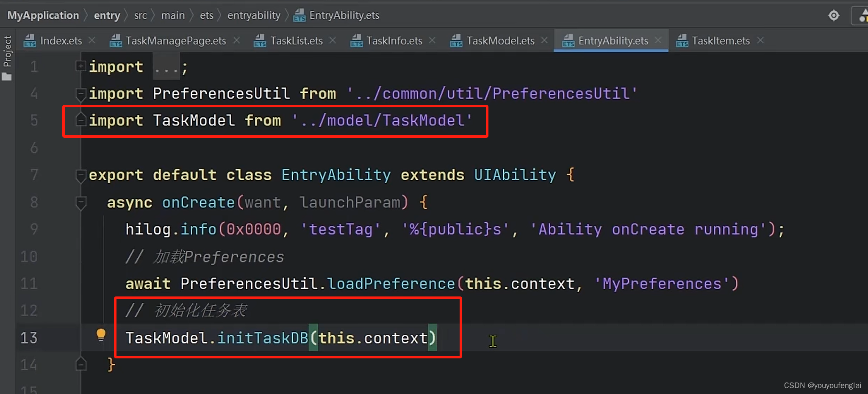Click the locate target icon in toolbar
The width and height of the screenshot is (868, 394).
tap(834, 16)
